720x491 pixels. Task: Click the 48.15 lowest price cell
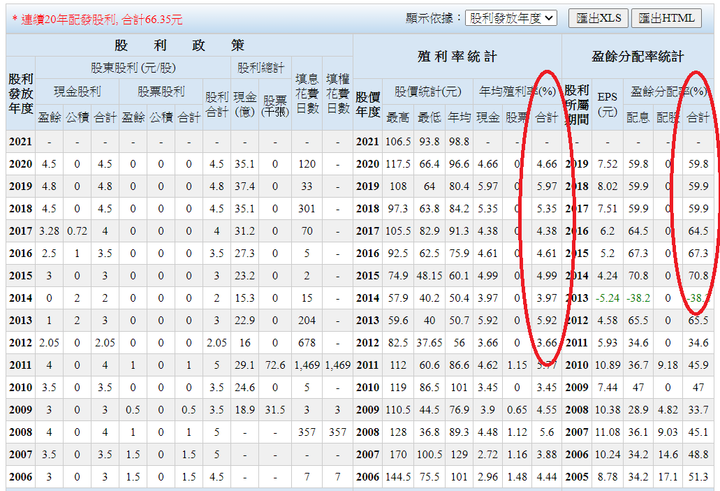coord(429,276)
